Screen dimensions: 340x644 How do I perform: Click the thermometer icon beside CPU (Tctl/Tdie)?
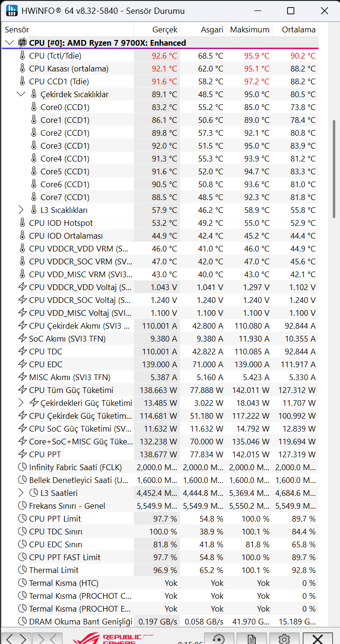[22, 56]
